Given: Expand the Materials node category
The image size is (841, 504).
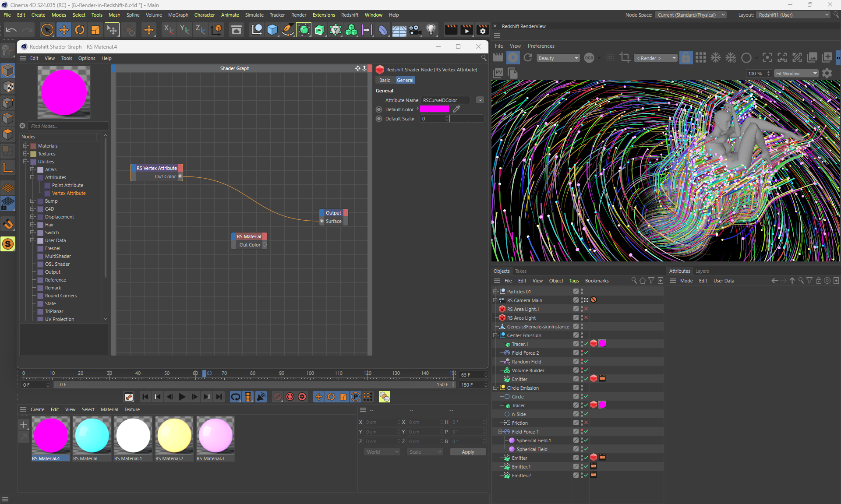Looking at the screenshot, I should [25, 146].
